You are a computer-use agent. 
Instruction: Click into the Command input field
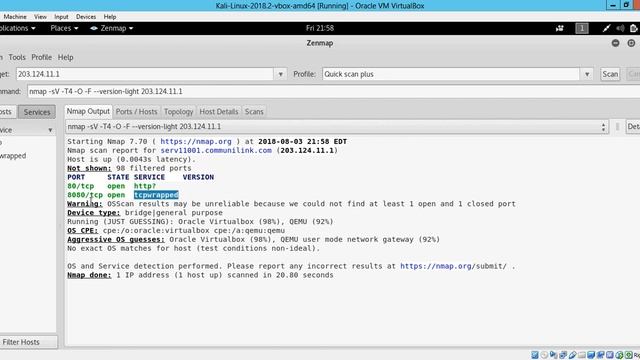point(333,91)
